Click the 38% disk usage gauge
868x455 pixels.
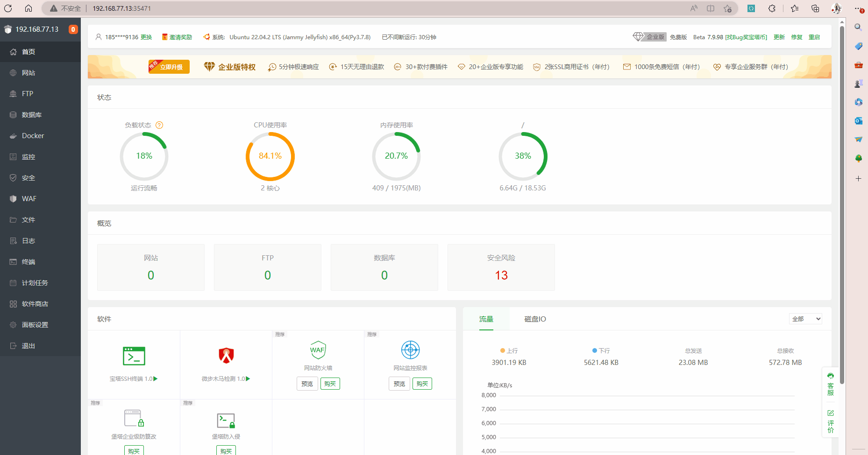coord(523,156)
